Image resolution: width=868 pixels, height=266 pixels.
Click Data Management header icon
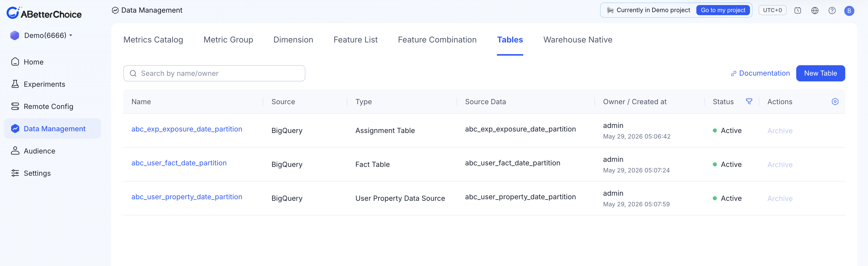click(x=115, y=10)
